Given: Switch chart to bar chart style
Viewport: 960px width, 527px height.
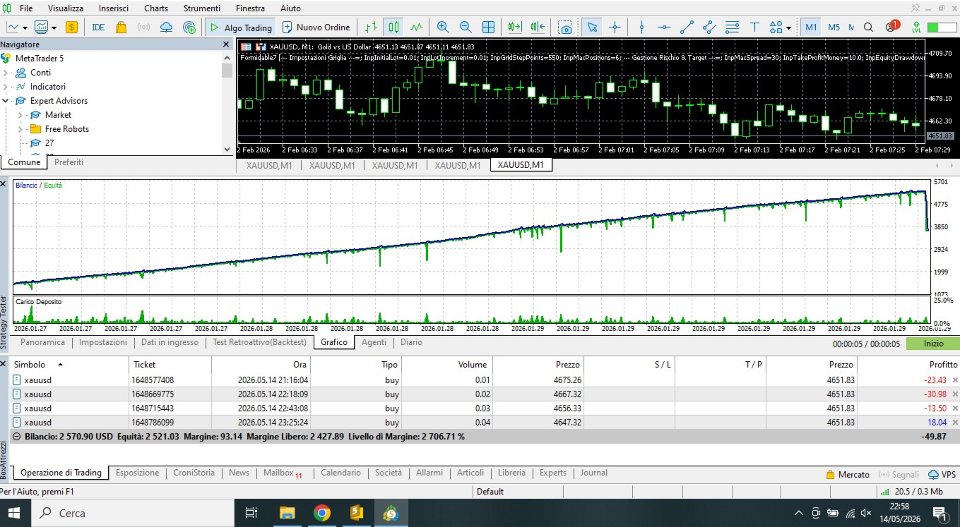Looking at the screenshot, I should click(x=371, y=27).
